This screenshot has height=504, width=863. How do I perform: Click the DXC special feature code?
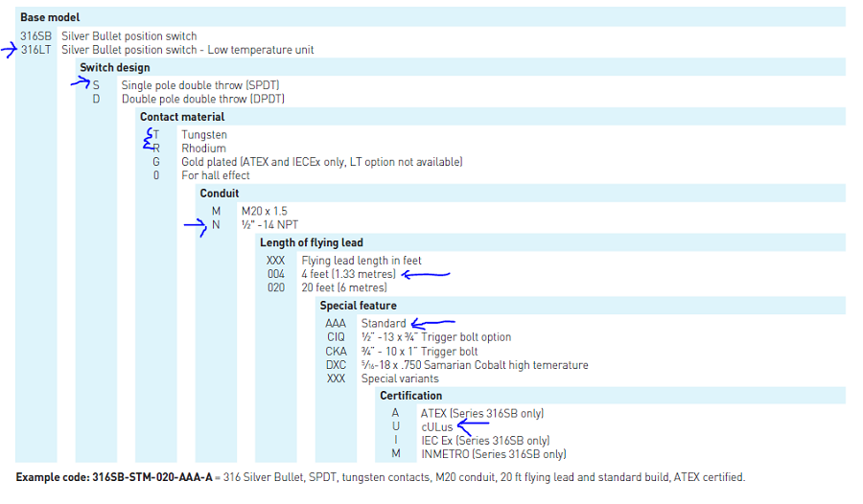tap(336, 365)
